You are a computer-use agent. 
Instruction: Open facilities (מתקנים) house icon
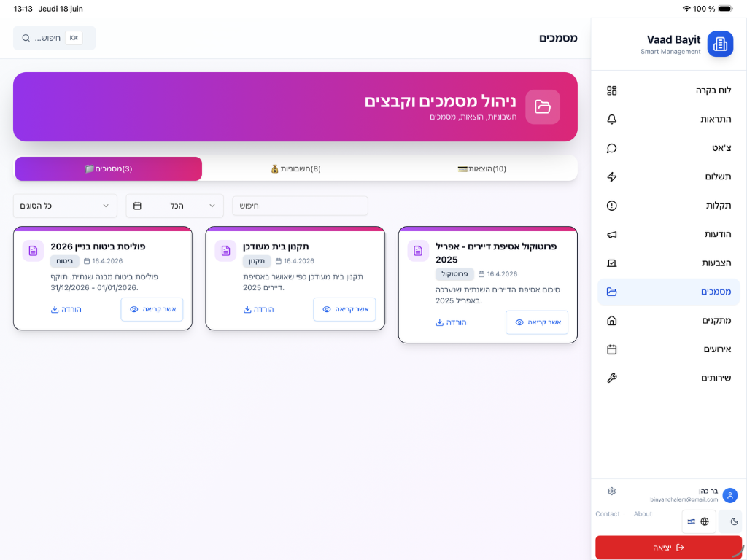pos(612,321)
